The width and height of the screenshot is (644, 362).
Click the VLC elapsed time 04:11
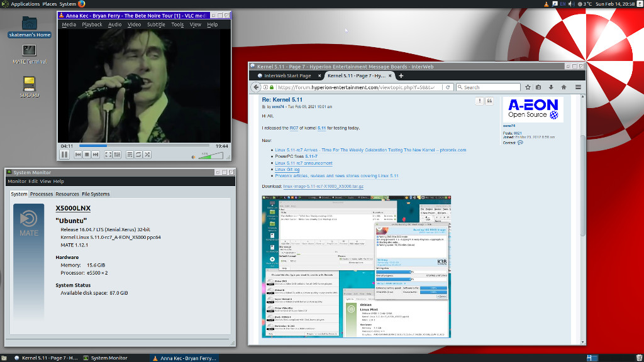click(x=67, y=146)
